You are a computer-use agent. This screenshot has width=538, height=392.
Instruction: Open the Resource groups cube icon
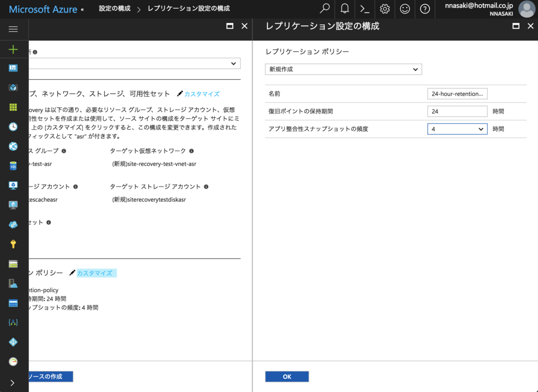click(13, 88)
